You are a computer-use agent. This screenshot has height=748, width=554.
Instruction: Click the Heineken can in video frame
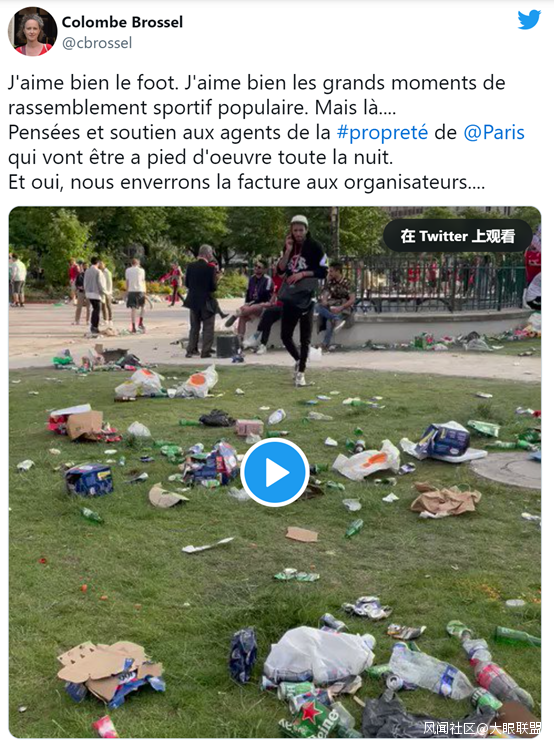(310, 718)
